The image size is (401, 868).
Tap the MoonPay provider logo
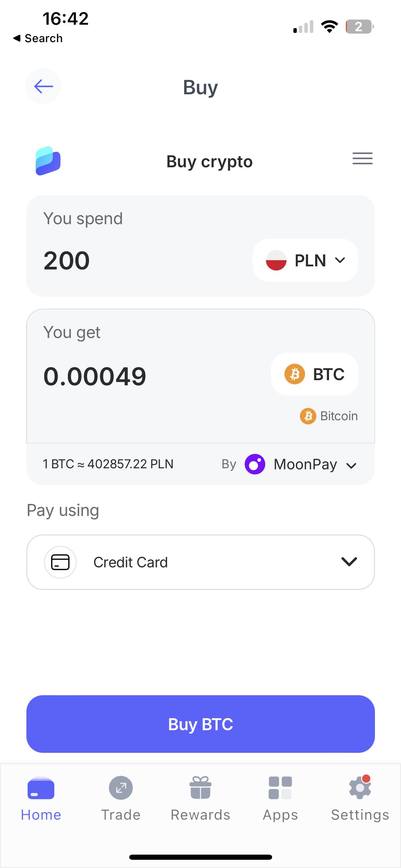(x=255, y=464)
